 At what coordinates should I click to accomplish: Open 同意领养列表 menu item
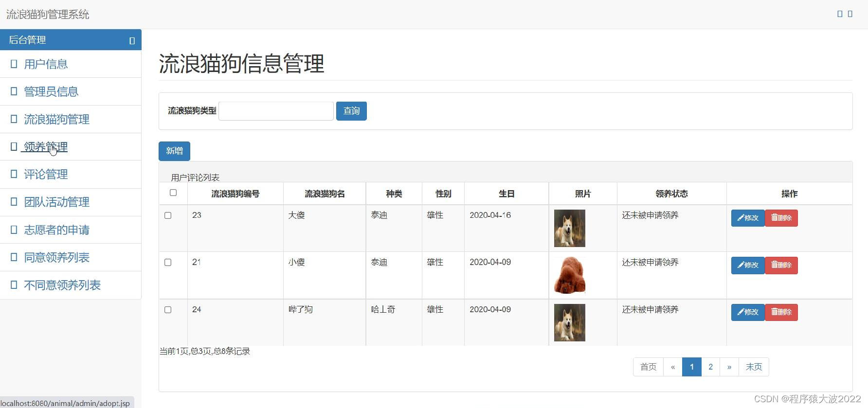56,257
